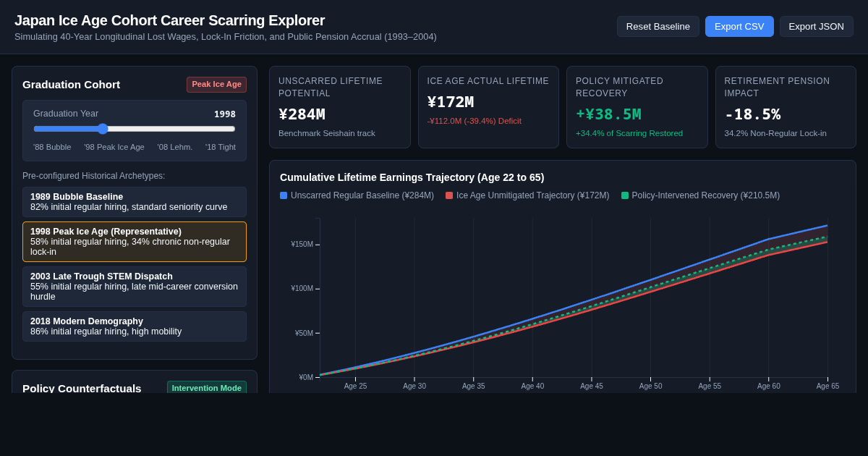Click the Japan Ice Age Cohort page title
Viewport: 868px width, 456px height.
(170, 20)
